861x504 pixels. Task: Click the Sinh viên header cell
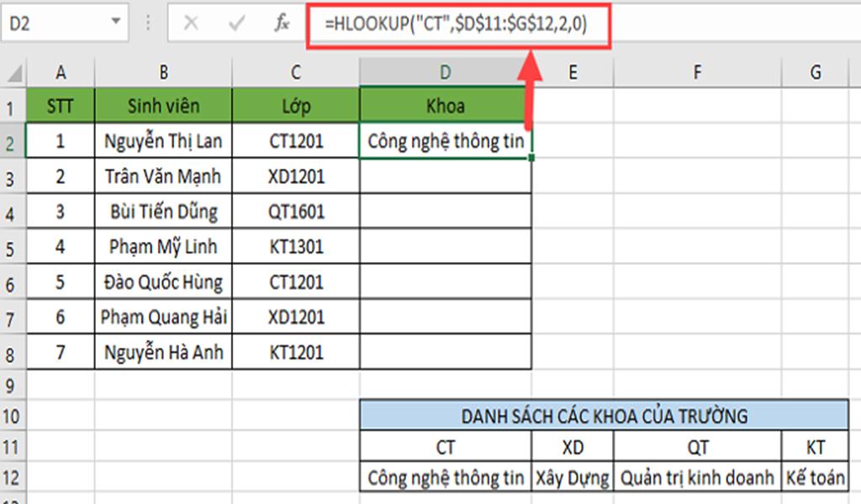[x=164, y=105]
